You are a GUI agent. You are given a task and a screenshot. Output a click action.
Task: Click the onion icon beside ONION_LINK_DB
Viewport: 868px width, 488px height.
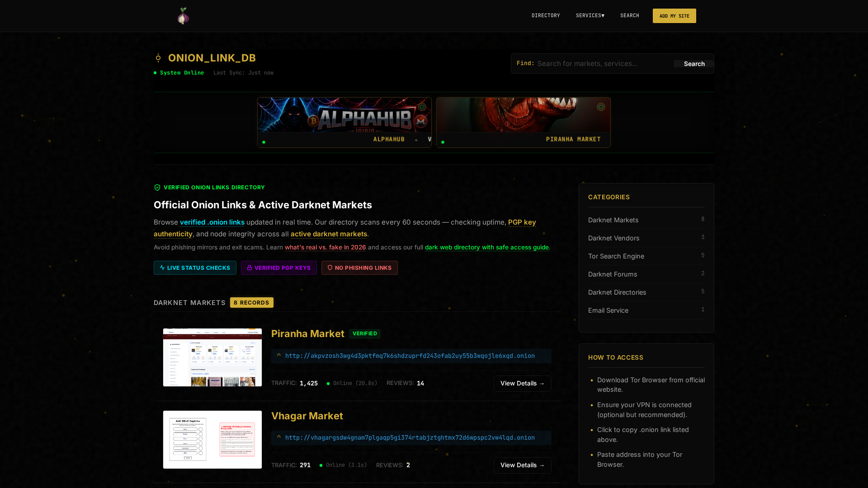click(158, 58)
